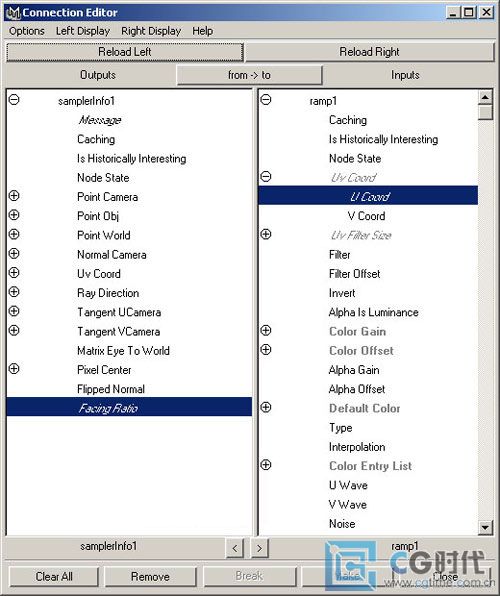Viewport: 500px width, 596px height.
Task: Expand the Color Entry List attribute
Action: tap(266, 465)
